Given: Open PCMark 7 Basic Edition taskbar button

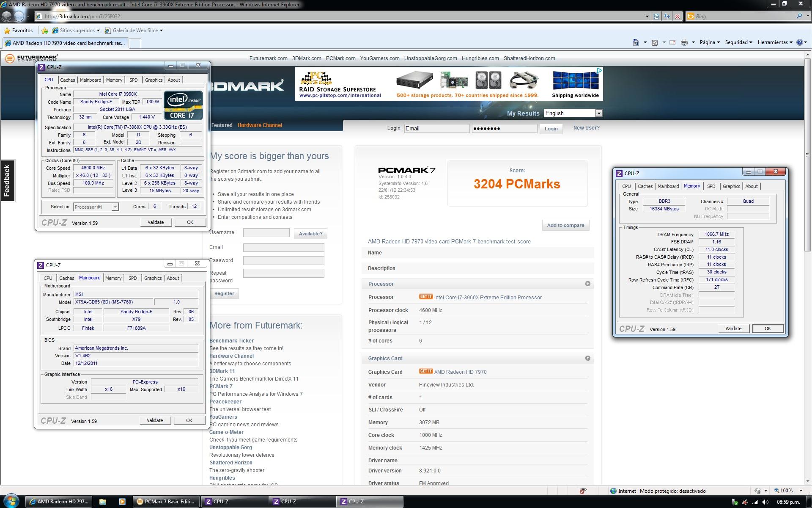Looking at the screenshot, I should coord(166,502).
